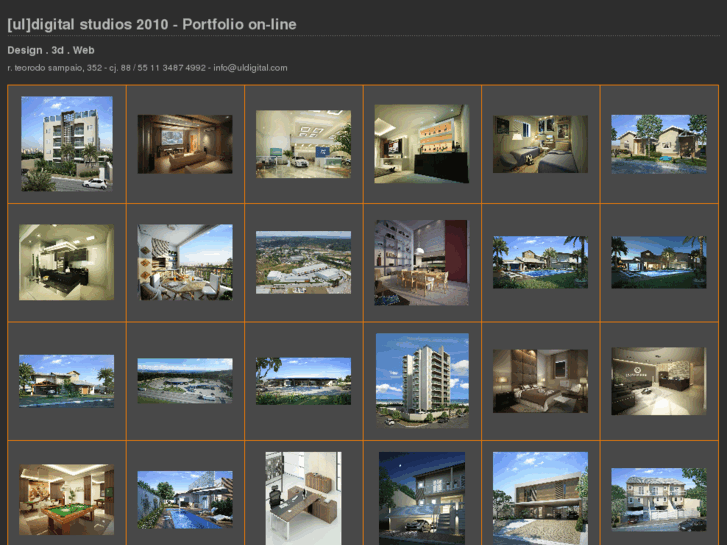The height and width of the screenshot is (545, 727).
Task: Open the balcony dining terrace thumbnail
Action: (185, 262)
